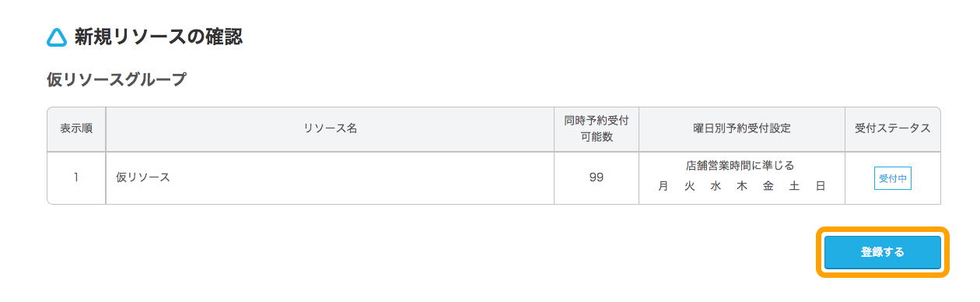
Task: Select the 99 capacity value
Action: [597, 177]
